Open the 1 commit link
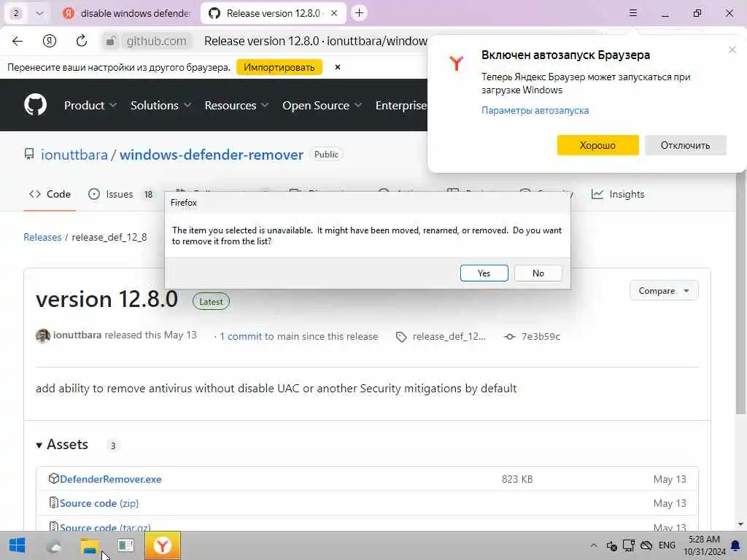 point(241,336)
